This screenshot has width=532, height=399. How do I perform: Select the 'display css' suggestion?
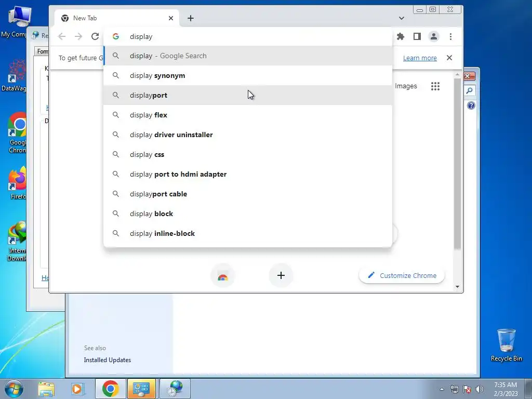pyautogui.click(x=248, y=154)
